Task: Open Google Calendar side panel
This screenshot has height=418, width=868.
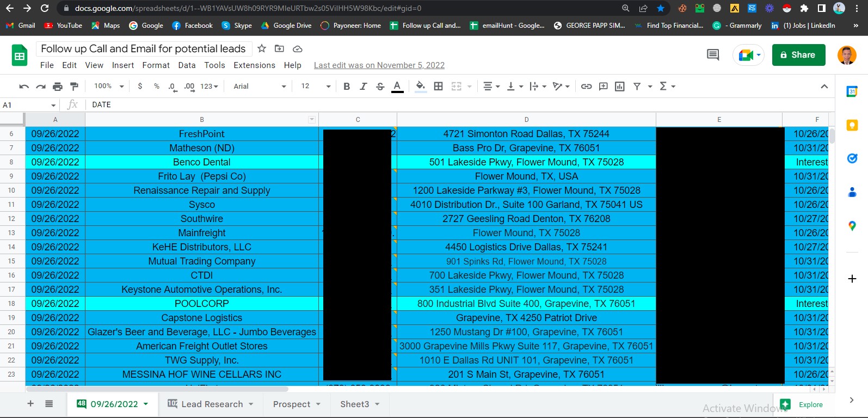Action: pos(852,91)
